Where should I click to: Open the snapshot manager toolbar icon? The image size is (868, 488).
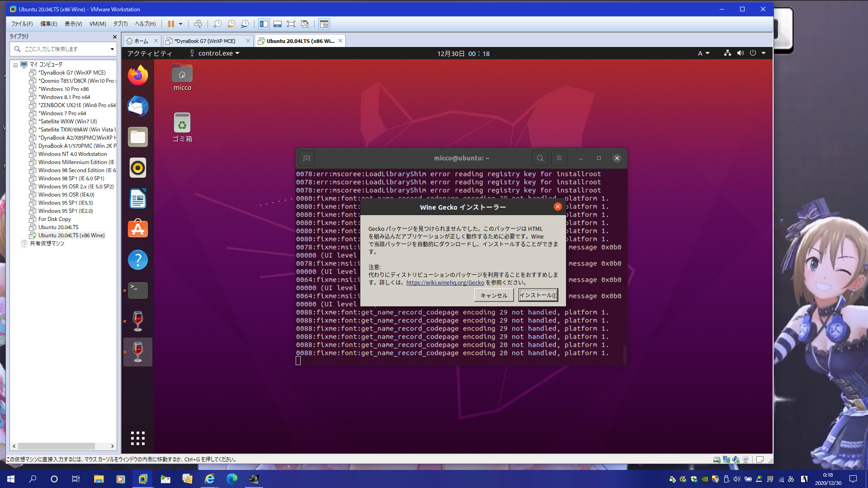tap(245, 24)
